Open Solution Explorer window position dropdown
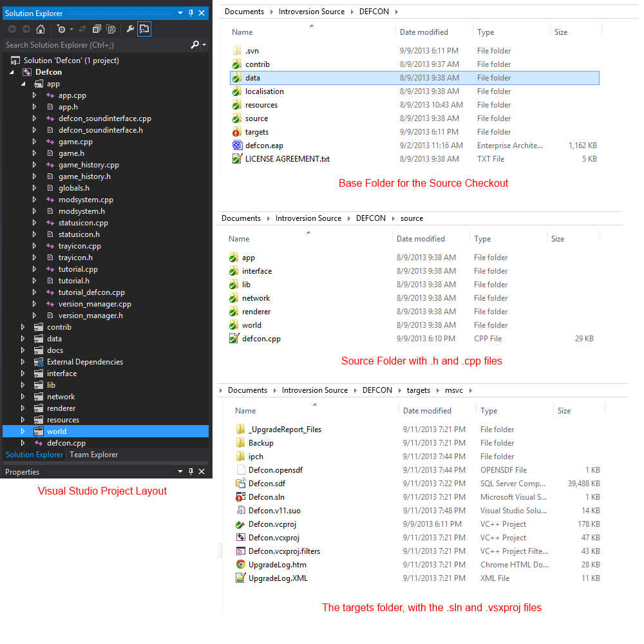 tap(180, 13)
